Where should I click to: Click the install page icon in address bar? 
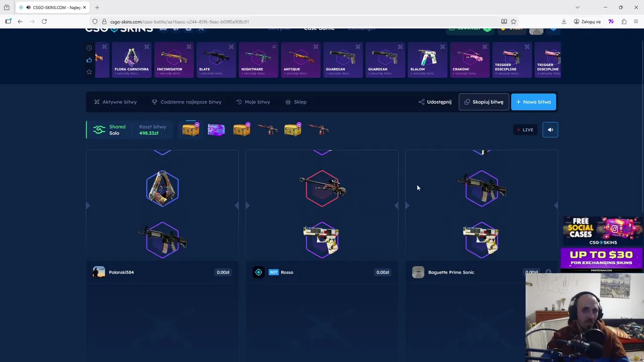point(504,22)
